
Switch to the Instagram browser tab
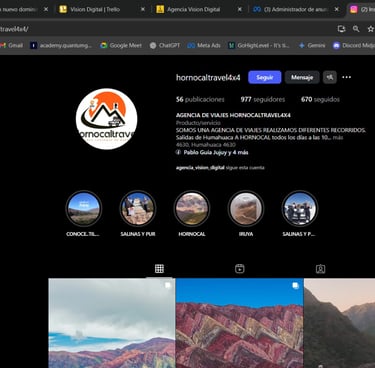(x=361, y=9)
